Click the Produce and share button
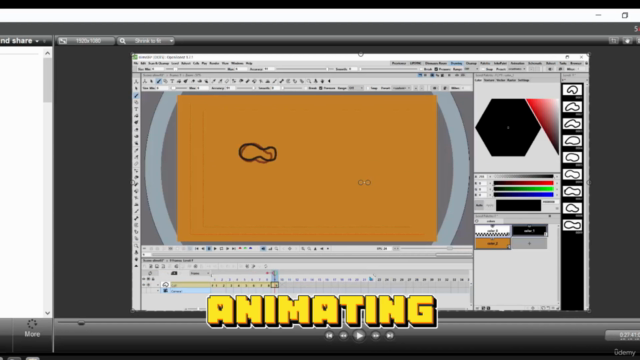Image resolution: width=640 pixels, height=360 pixels. point(16,41)
